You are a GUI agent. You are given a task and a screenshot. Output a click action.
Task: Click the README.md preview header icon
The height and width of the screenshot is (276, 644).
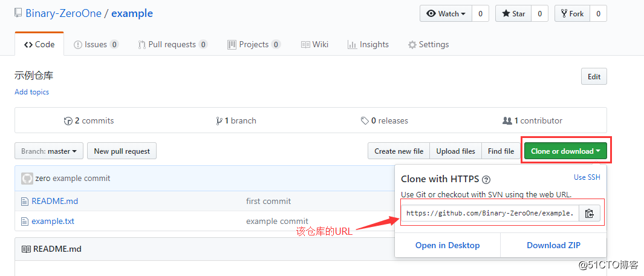click(26, 249)
